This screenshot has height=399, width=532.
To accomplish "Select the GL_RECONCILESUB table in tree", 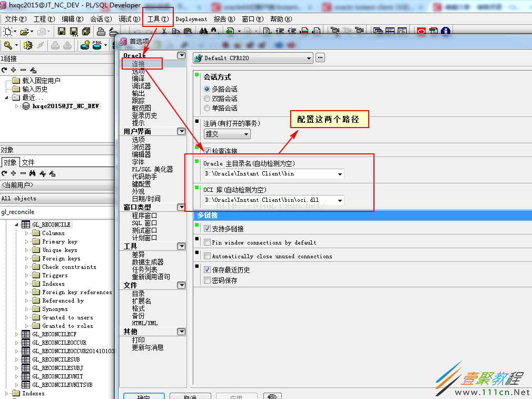I will (56, 359).
